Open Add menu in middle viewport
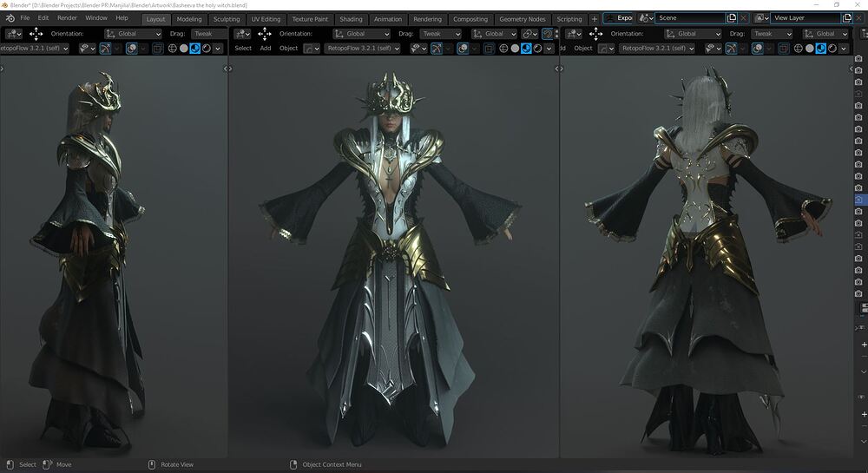The image size is (868, 473). [266, 48]
